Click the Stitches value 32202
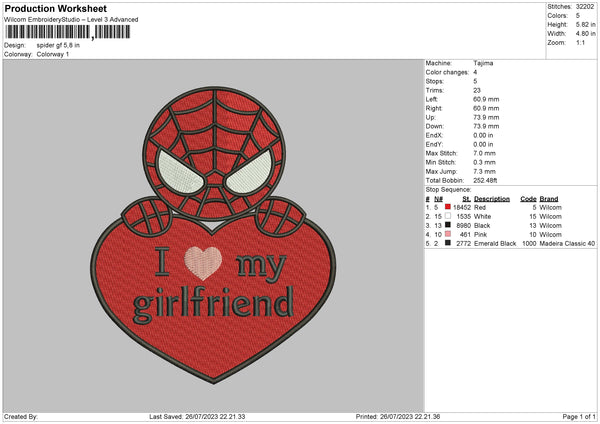This screenshot has width=600, height=424. (585, 7)
